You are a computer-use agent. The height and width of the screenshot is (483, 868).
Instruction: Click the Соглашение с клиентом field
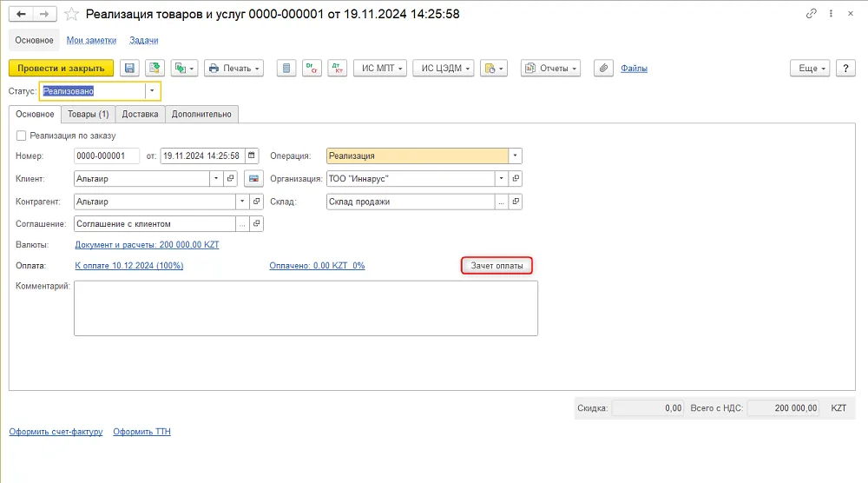point(155,224)
